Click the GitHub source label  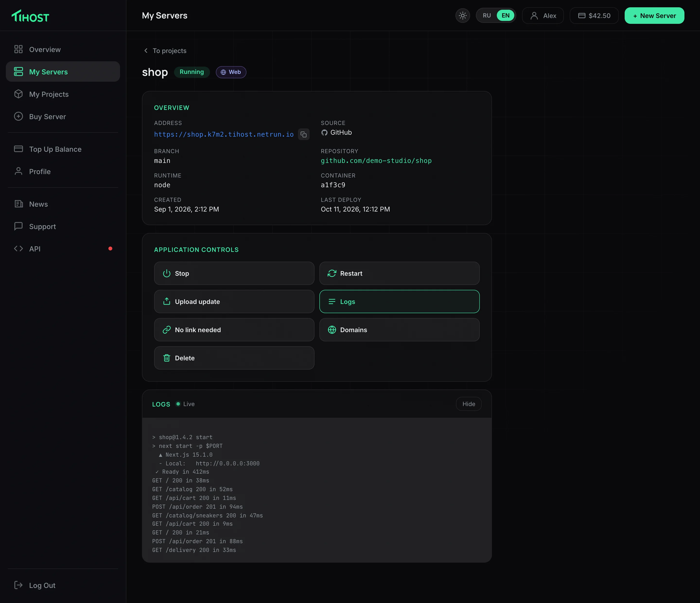coord(336,133)
